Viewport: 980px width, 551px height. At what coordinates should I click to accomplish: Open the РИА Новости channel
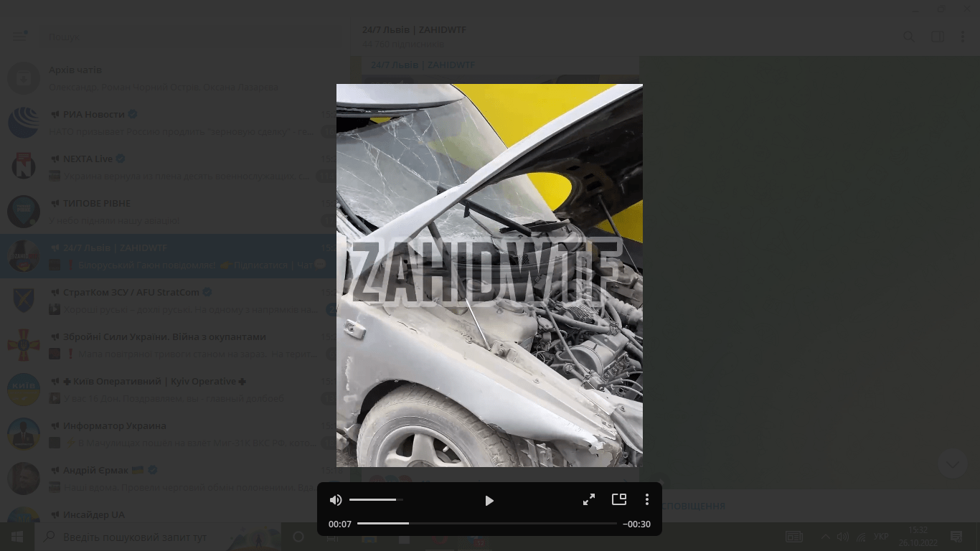[175, 123]
